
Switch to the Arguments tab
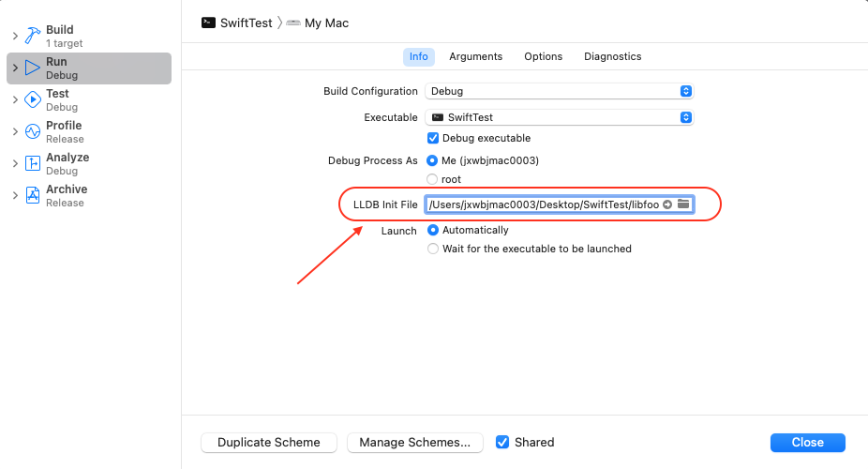click(475, 56)
